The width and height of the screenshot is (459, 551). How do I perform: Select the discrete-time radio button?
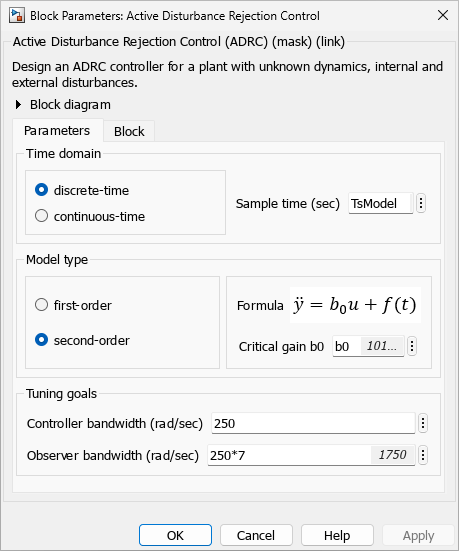click(x=41, y=190)
